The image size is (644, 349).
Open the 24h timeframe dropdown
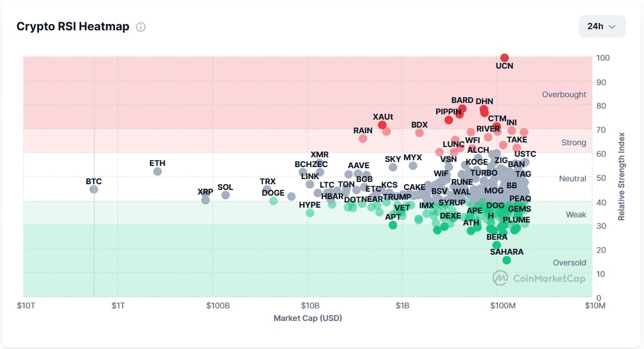pyautogui.click(x=602, y=26)
